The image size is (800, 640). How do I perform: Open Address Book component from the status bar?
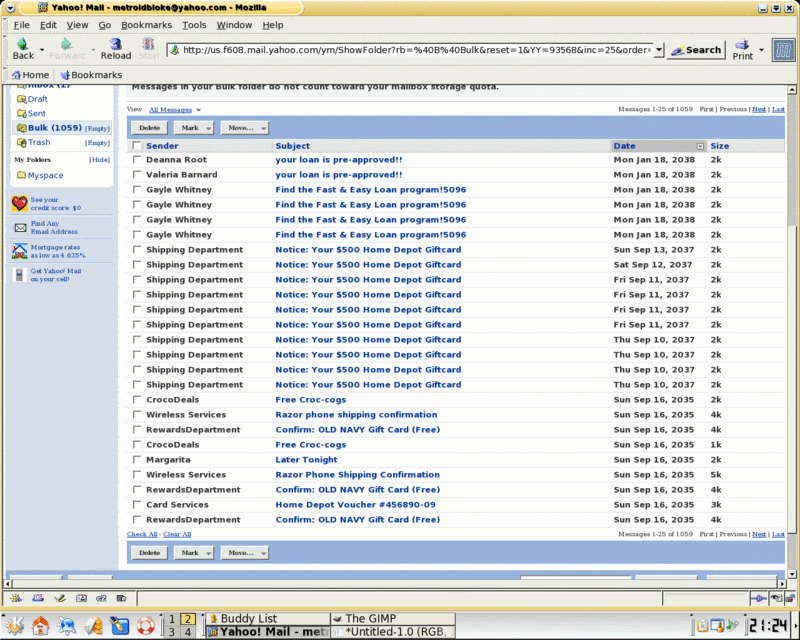(x=81, y=598)
